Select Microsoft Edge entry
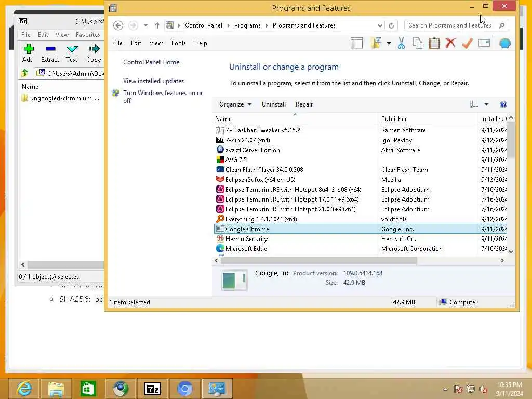Image resolution: width=532 pixels, height=399 pixels. (361, 249)
